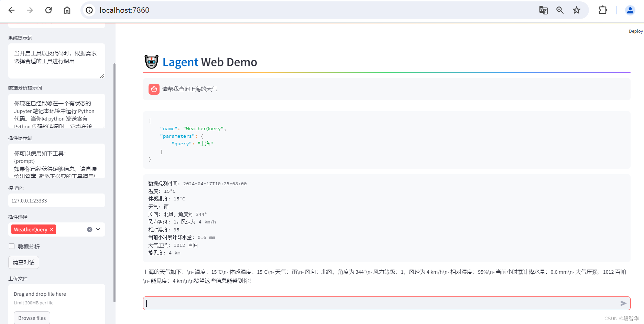Viewport: 644px width, 324px height.
Task: Click the red user avatar icon in chat
Action: pos(154,89)
